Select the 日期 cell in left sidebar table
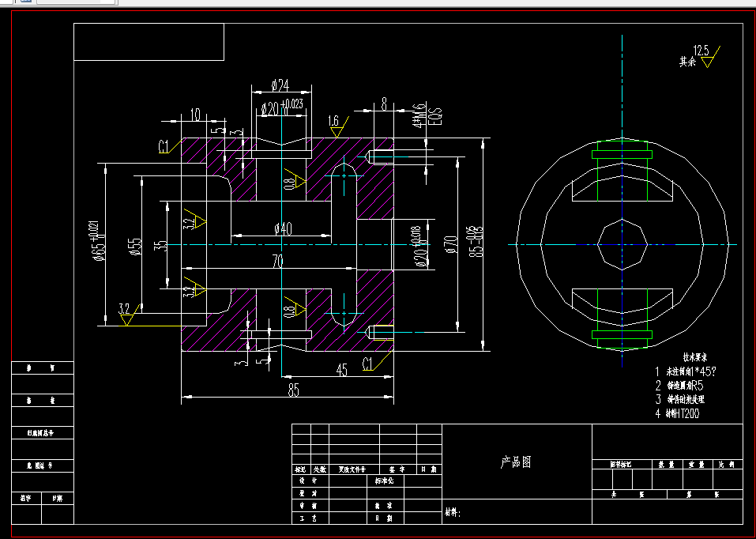756x539 pixels. pos(58,499)
